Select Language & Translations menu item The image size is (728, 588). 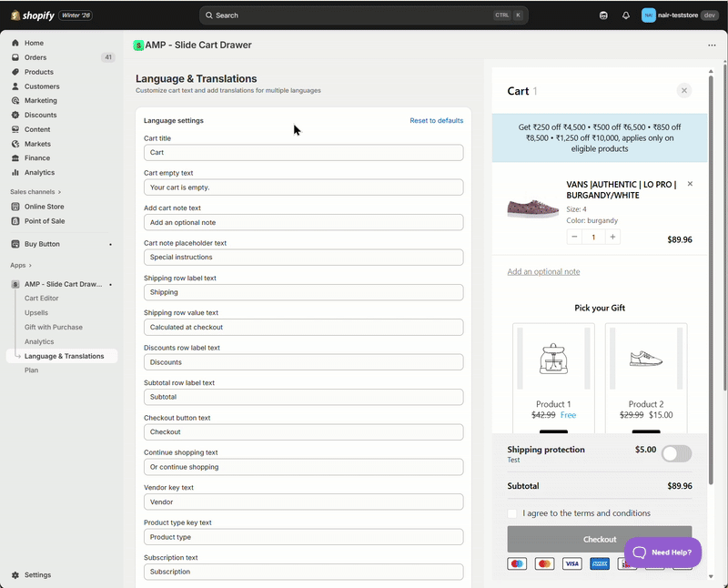tap(62, 356)
